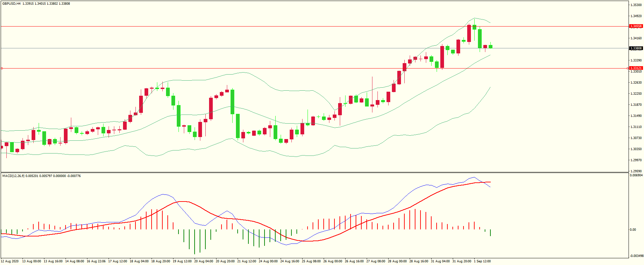
Task: Select the black 1.33808 current price tag
Action: [636, 48]
